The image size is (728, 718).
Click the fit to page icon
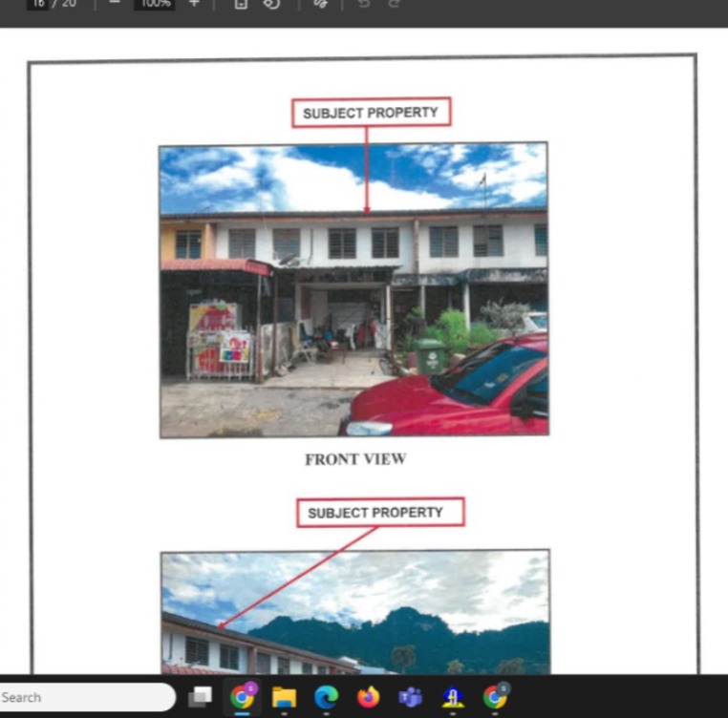coord(241,4)
